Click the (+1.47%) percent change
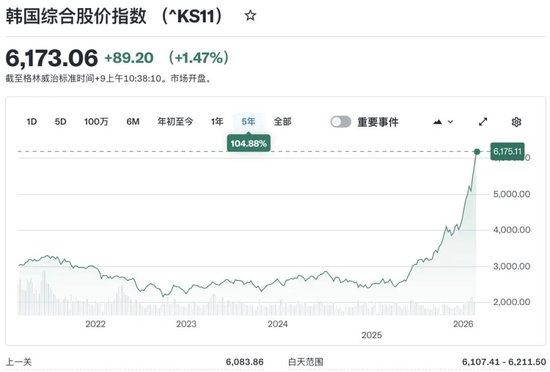550x372 pixels. pos(199,58)
